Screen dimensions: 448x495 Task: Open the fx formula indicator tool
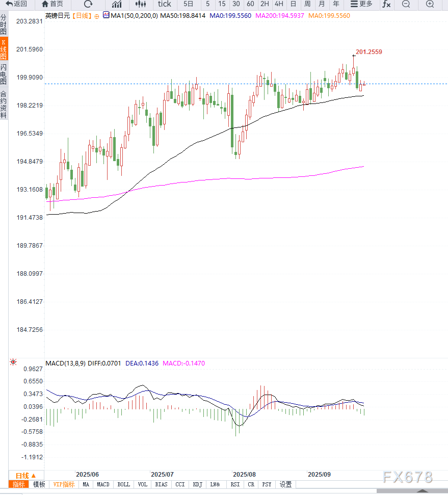[386, 4]
